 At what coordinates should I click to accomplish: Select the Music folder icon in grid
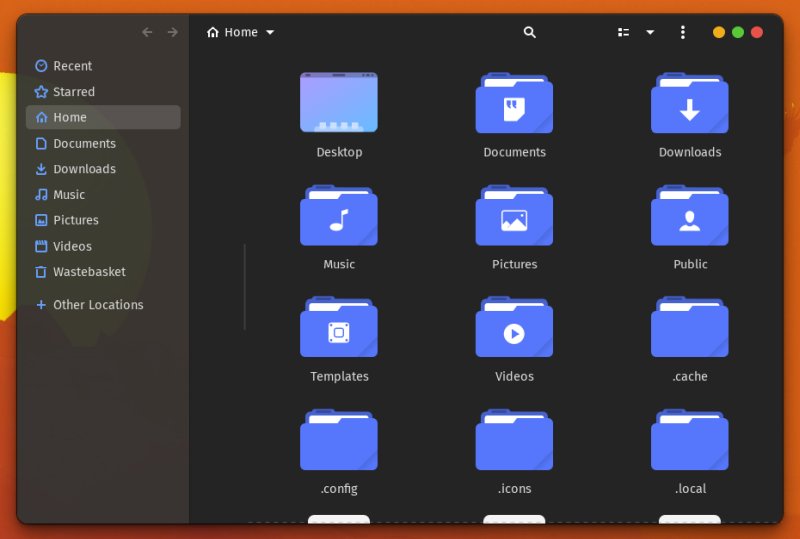coord(339,216)
